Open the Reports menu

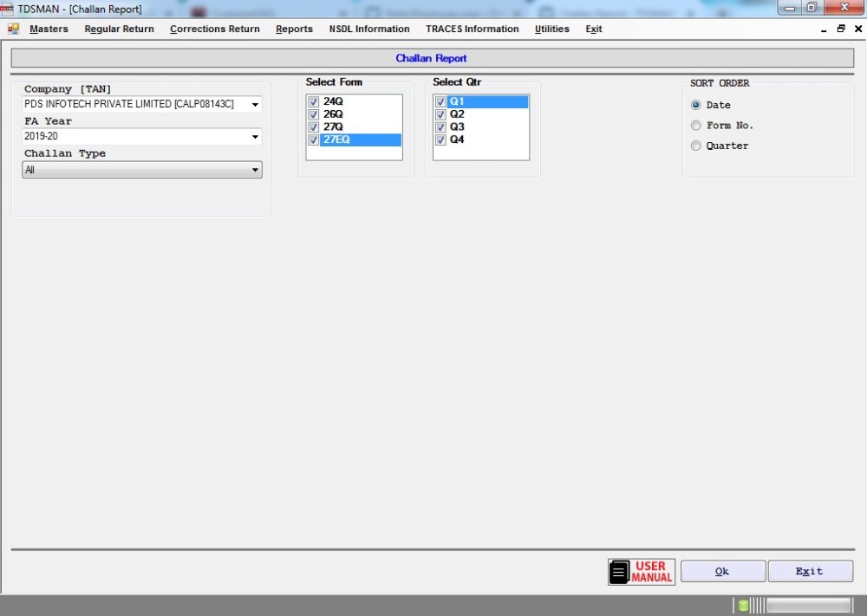click(x=294, y=29)
